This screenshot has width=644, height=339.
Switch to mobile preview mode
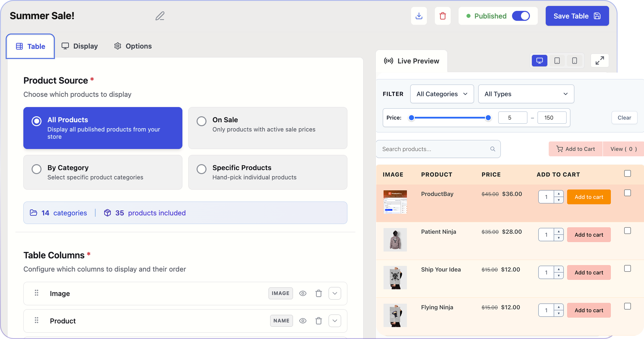pos(574,60)
